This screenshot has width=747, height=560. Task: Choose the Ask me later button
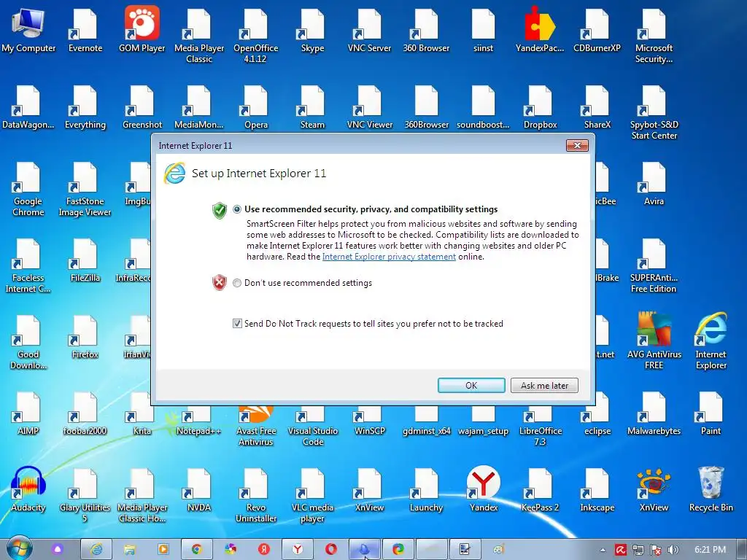click(x=544, y=385)
